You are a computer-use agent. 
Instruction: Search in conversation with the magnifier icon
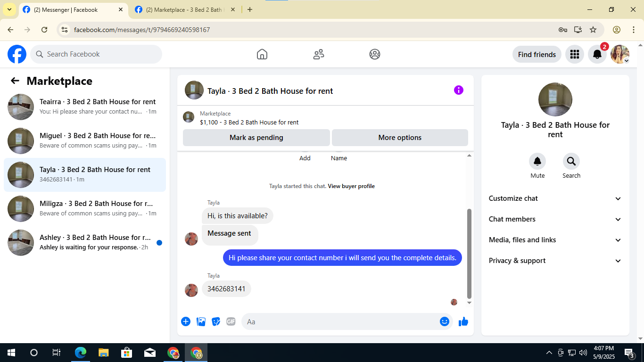(x=571, y=162)
